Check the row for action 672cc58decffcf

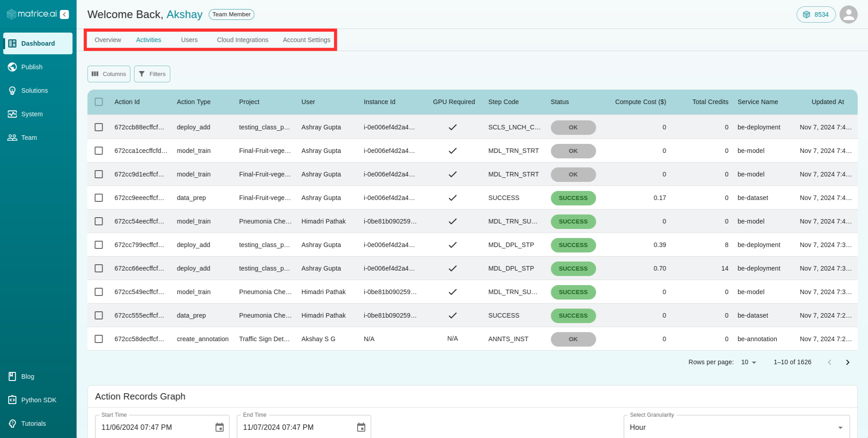pyautogui.click(x=99, y=339)
